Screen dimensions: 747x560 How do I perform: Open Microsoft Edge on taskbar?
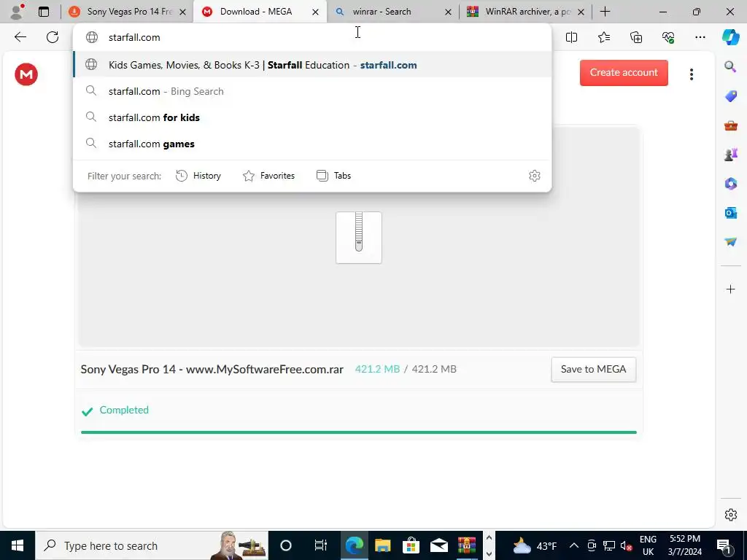354,545
